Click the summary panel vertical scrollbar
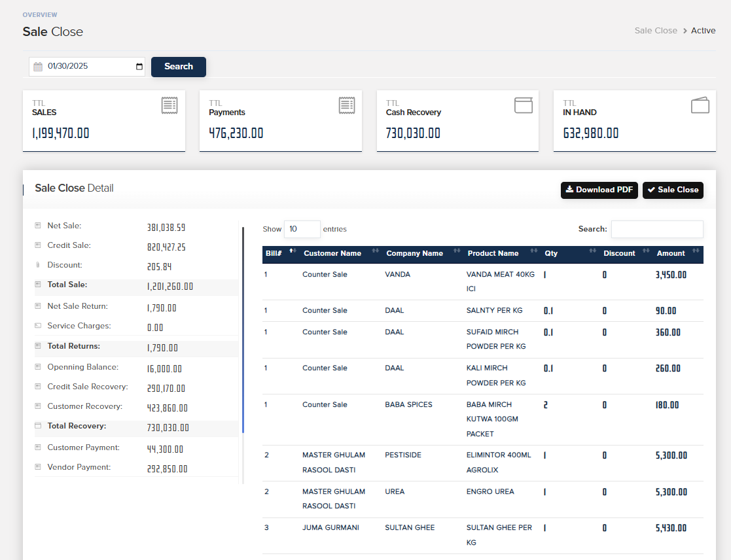 (243, 330)
